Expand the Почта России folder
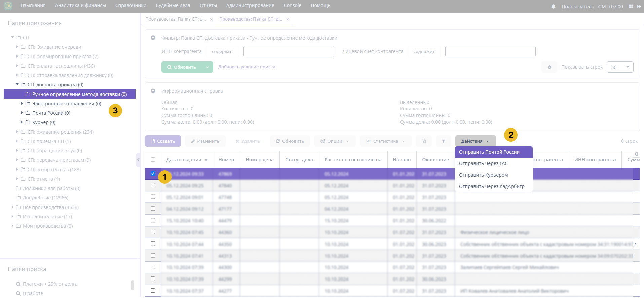The width and height of the screenshot is (644, 298). click(x=22, y=113)
